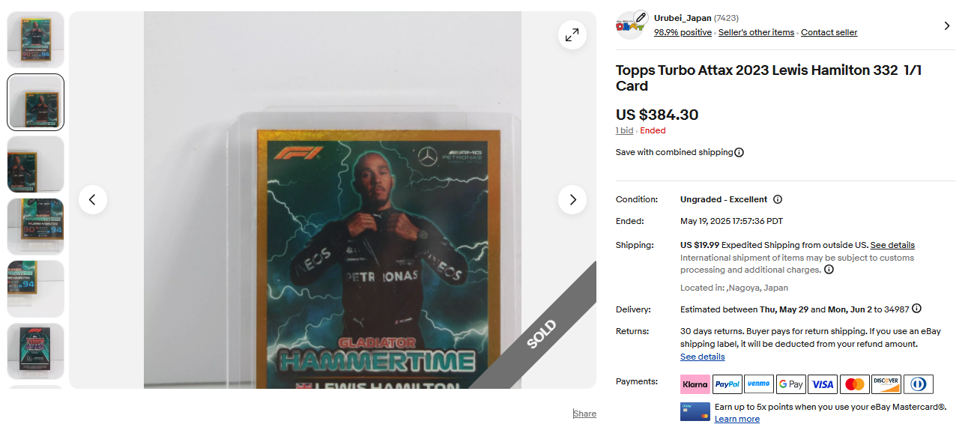Open shipping See details link
The image size is (980, 442).
pos(892,245)
